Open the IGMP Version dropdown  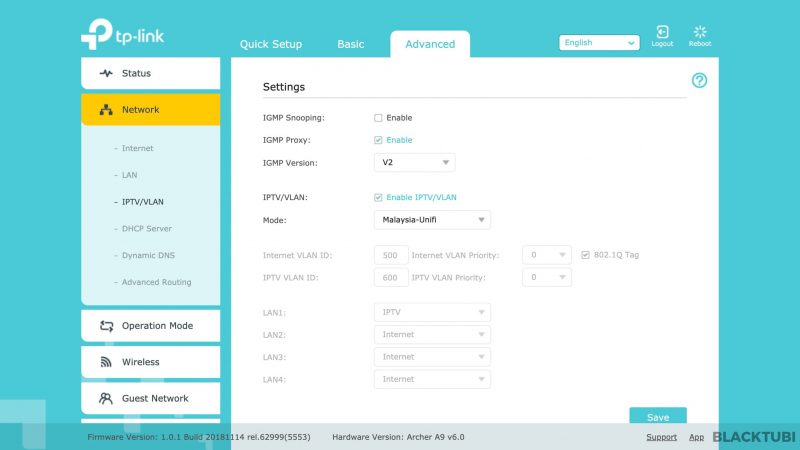tap(415, 162)
